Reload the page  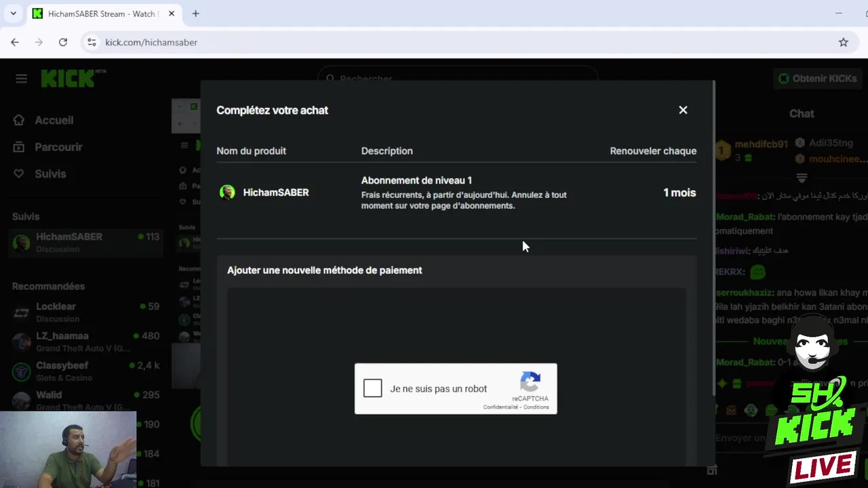click(x=63, y=42)
